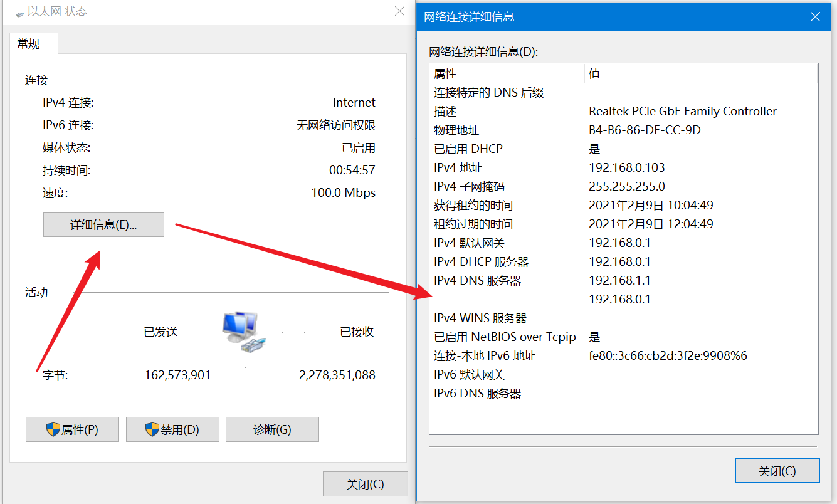The width and height of the screenshot is (837, 504).
Task: Click 关闭(C) in the network details dialog
Action: [x=777, y=471]
